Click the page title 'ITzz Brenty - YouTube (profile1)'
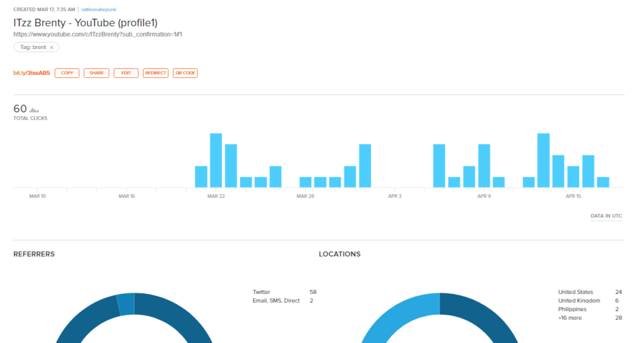This screenshot has height=343, width=644. [x=86, y=23]
